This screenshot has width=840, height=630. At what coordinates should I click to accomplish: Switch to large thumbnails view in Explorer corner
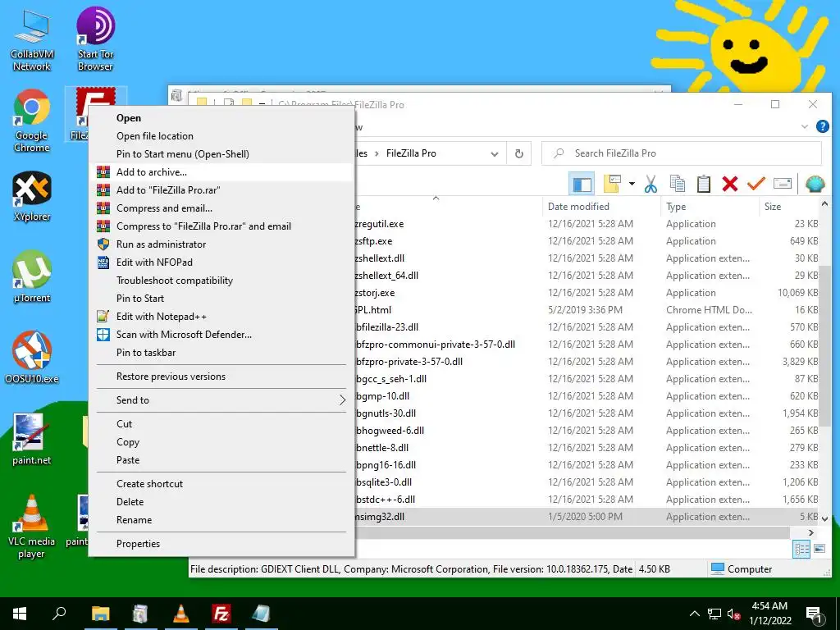click(819, 549)
